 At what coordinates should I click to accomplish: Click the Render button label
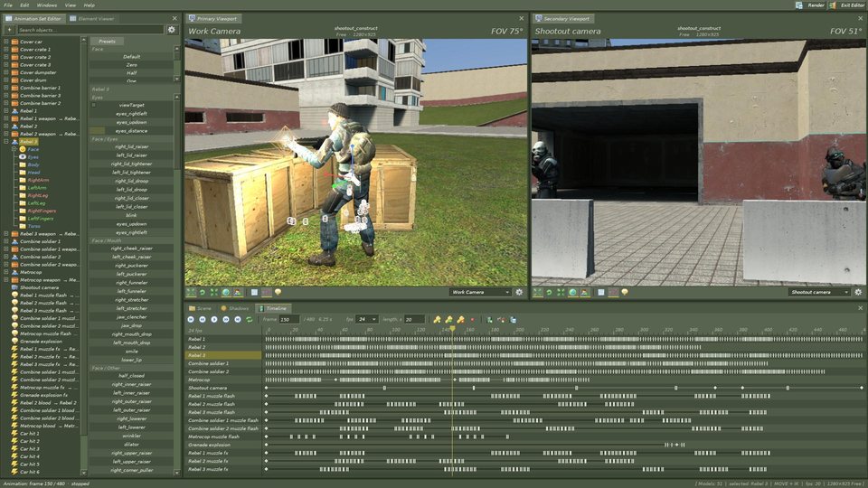(x=816, y=5)
